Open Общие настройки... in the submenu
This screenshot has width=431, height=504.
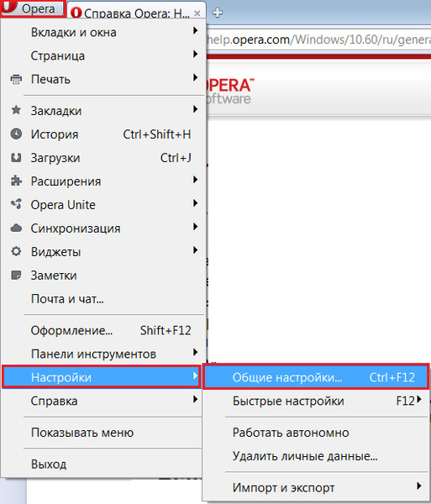pyautogui.click(x=316, y=376)
